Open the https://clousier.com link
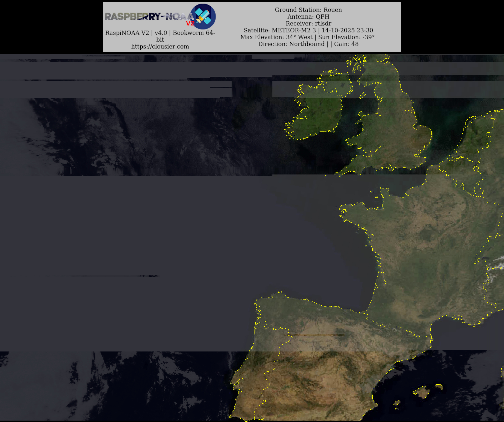The width and height of the screenshot is (504, 422). [160, 47]
